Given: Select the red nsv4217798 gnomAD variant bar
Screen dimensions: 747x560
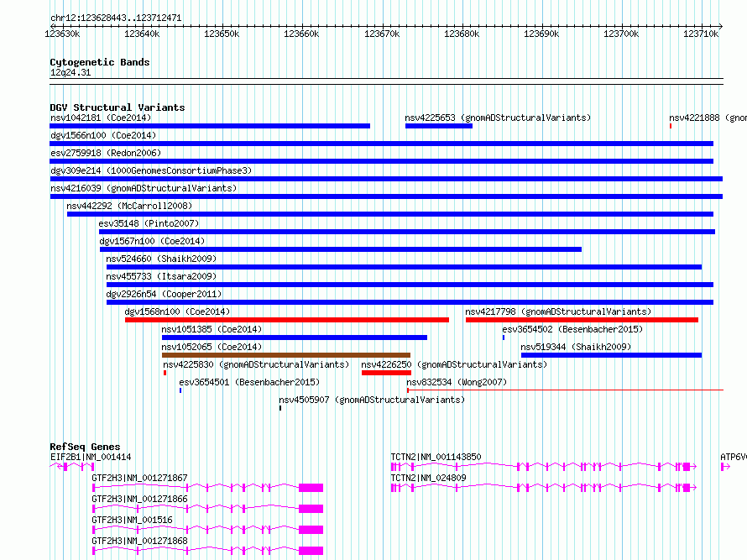Looking at the screenshot, I should [x=582, y=320].
